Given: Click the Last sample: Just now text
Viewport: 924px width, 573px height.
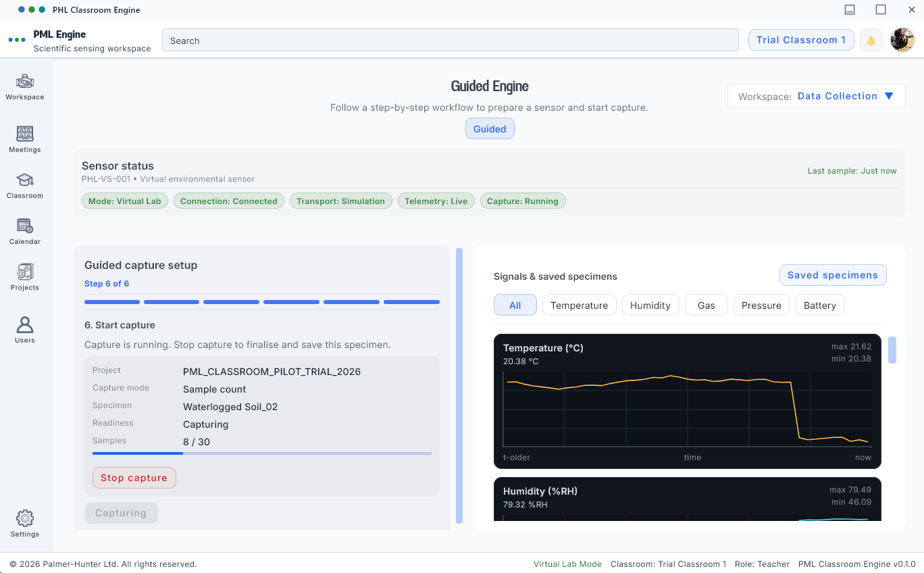Looking at the screenshot, I should pyautogui.click(x=852, y=171).
